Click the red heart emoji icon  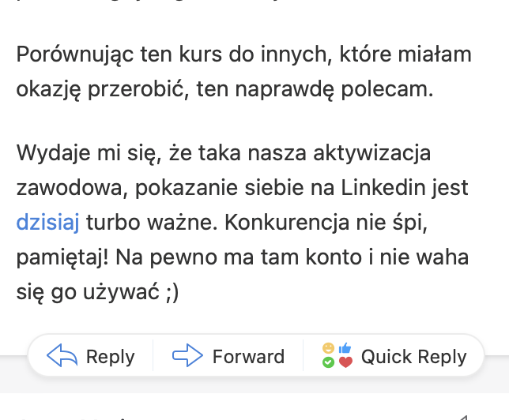pos(345,362)
